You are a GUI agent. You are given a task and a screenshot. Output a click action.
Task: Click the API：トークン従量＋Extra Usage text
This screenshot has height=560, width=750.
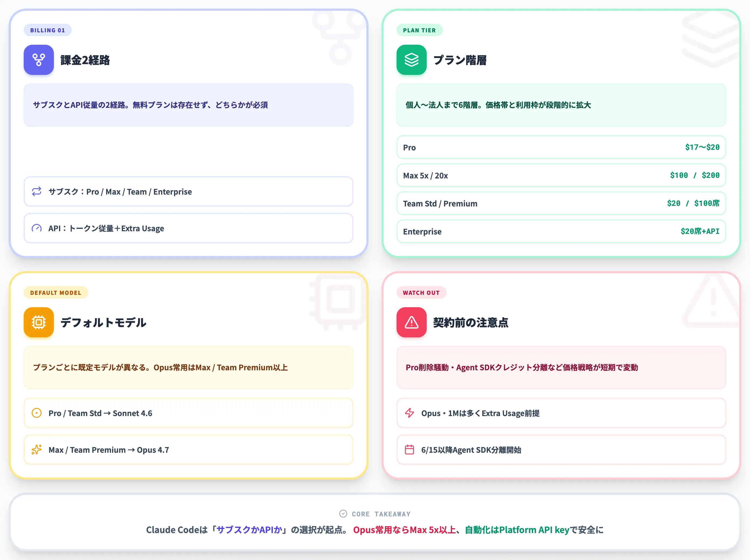tap(106, 228)
